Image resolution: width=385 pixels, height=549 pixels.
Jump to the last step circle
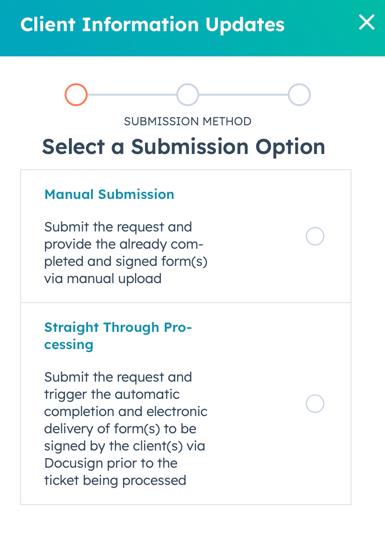tap(299, 95)
